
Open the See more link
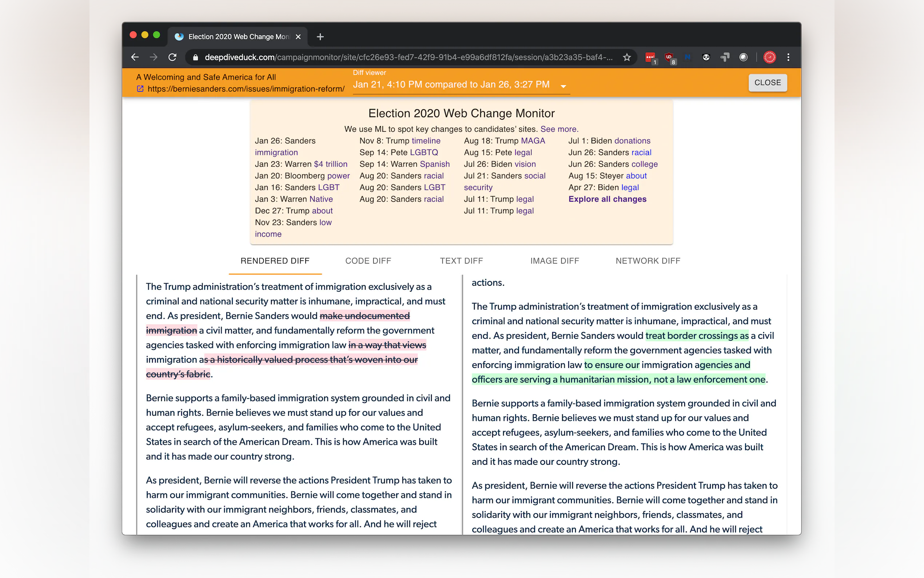point(559,129)
